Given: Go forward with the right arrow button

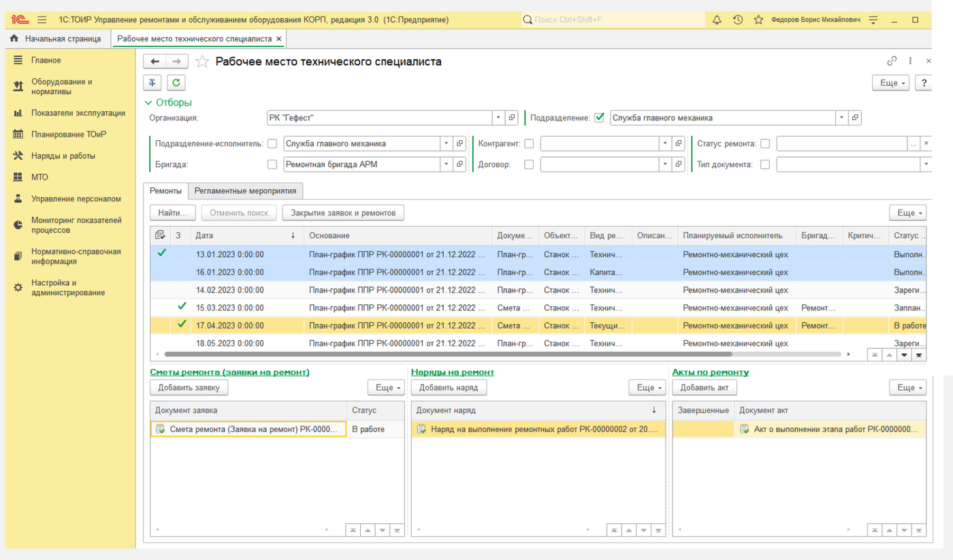Looking at the screenshot, I should coord(177,61).
